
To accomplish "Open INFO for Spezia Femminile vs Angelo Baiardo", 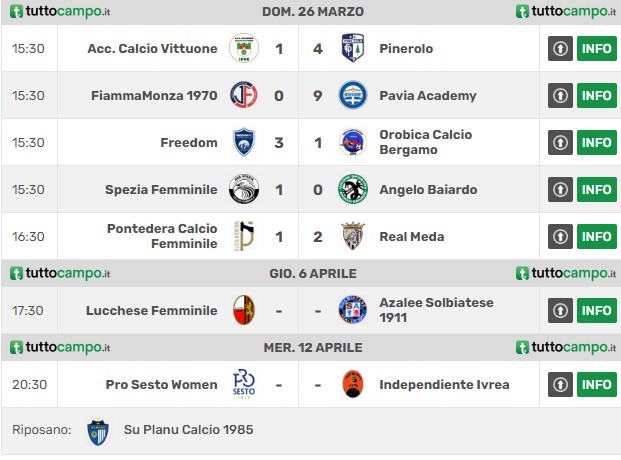I will pos(596,189).
